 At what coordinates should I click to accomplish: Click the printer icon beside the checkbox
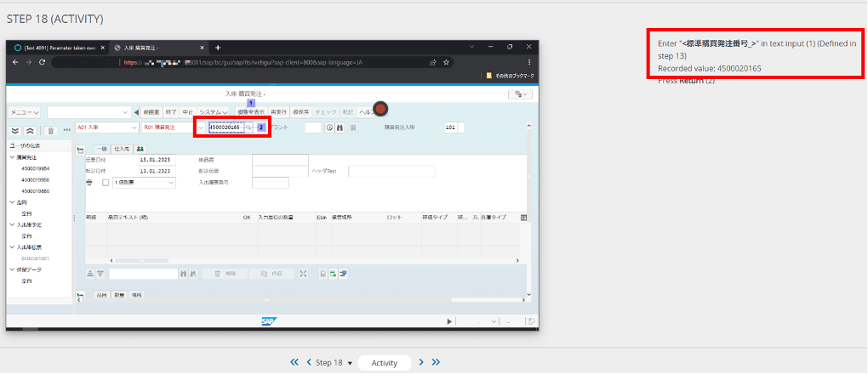pyautogui.click(x=89, y=183)
